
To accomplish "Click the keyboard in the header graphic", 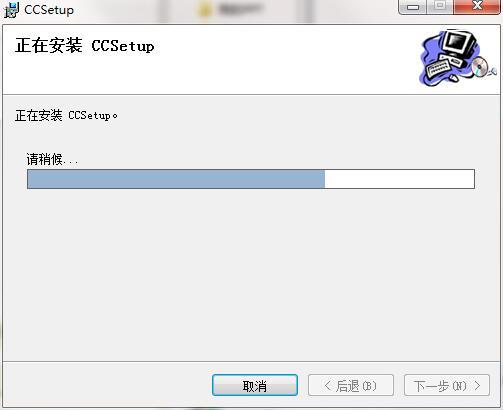I will [x=438, y=68].
